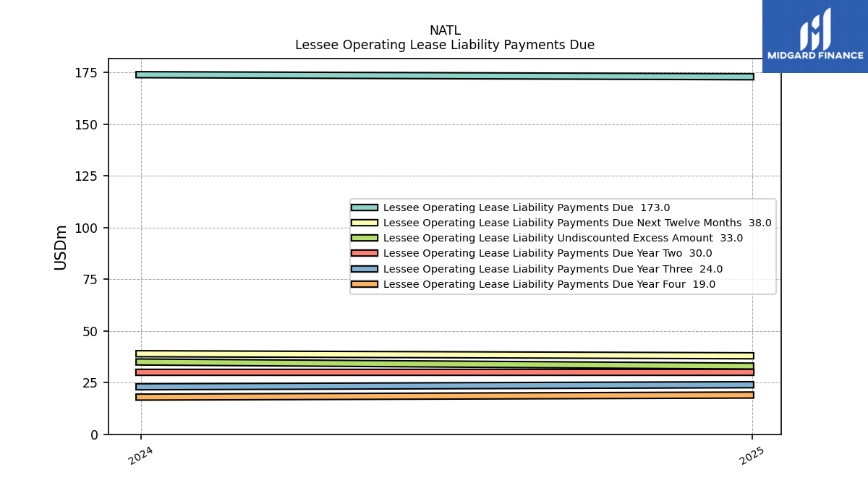Click the chart title 'NATL'
The width and height of the screenshot is (868, 488).
click(x=445, y=31)
